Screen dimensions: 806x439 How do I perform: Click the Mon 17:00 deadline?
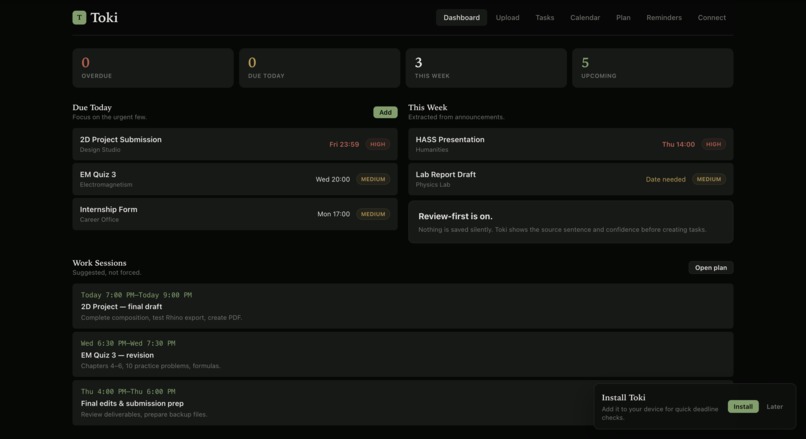334,214
